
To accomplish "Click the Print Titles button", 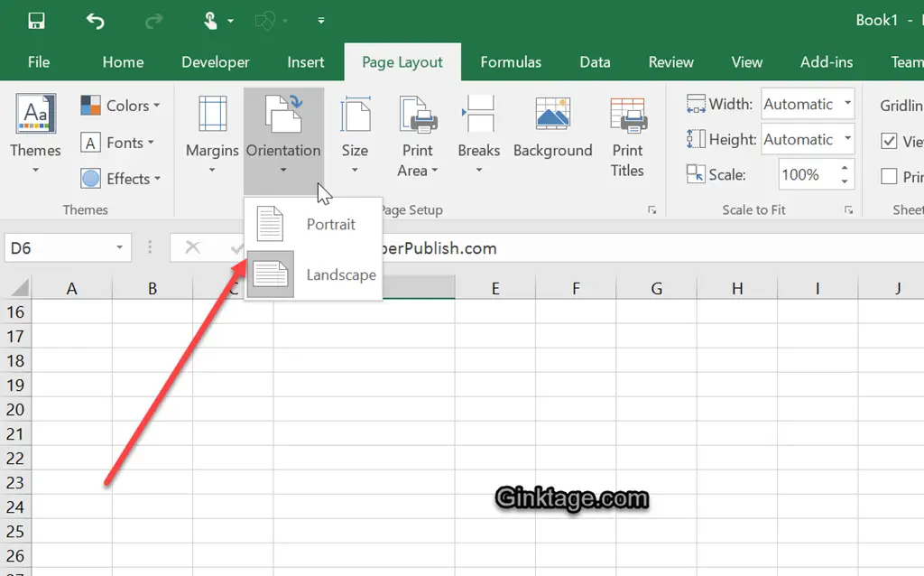I will point(628,137).
